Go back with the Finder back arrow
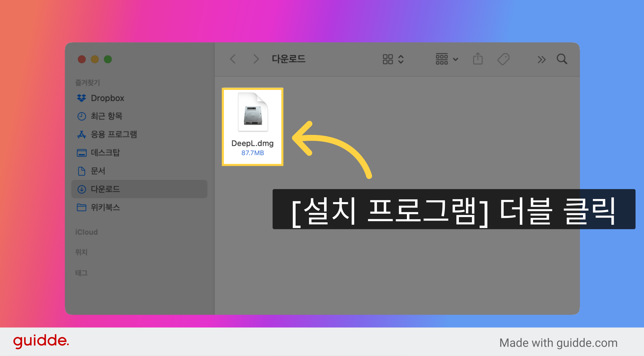Image resolution: width=644 pixels, height=356 pixels. pyautogui.click(x=233, y=59)
